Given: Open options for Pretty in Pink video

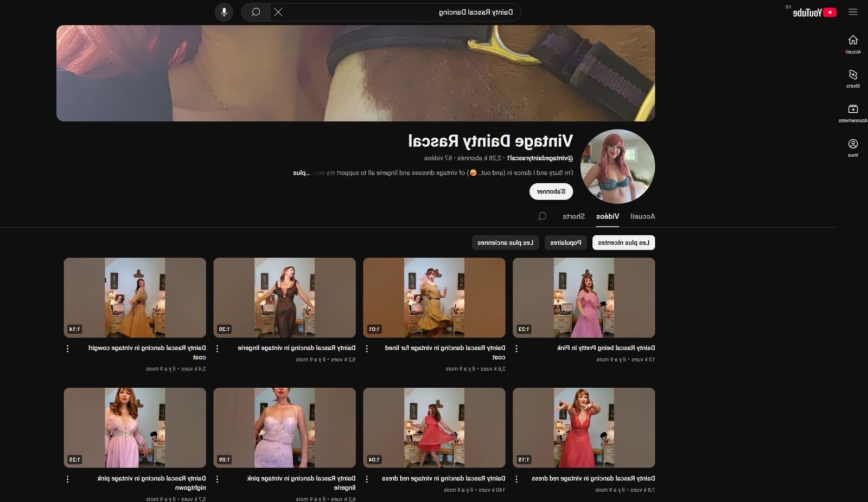Looking at the screenshot, I should pos(516,349).
